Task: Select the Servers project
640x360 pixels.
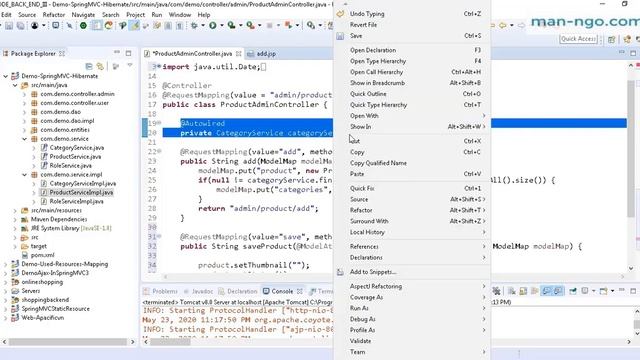Action: (31, 291)
